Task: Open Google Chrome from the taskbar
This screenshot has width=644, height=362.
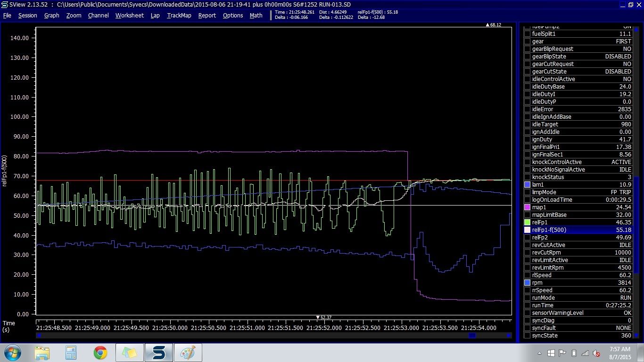Action: pyautogui.click(x=100, y=353)
